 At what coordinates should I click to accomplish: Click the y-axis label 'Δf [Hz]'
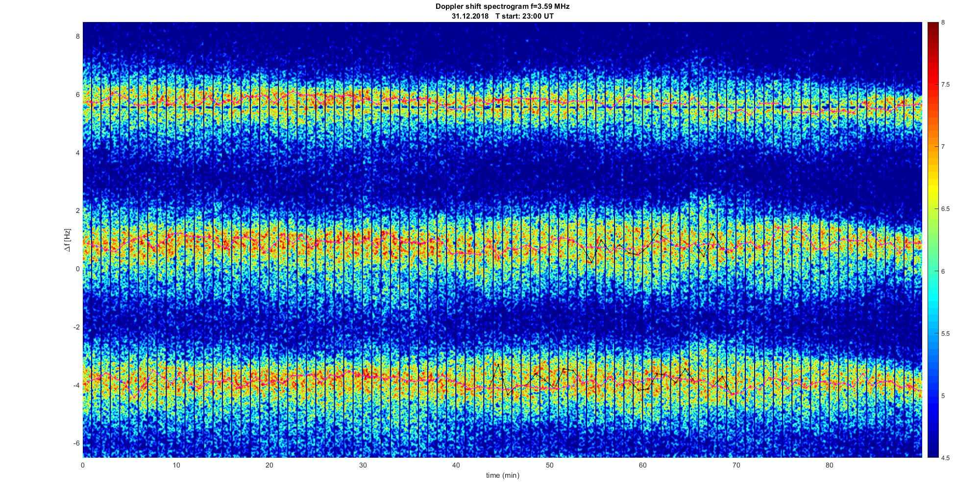[x=68, y=240]
